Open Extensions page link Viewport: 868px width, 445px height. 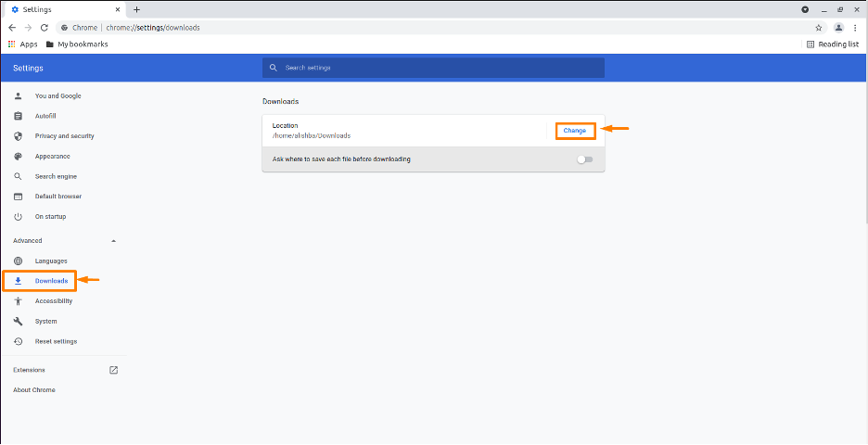coord(29,370)
